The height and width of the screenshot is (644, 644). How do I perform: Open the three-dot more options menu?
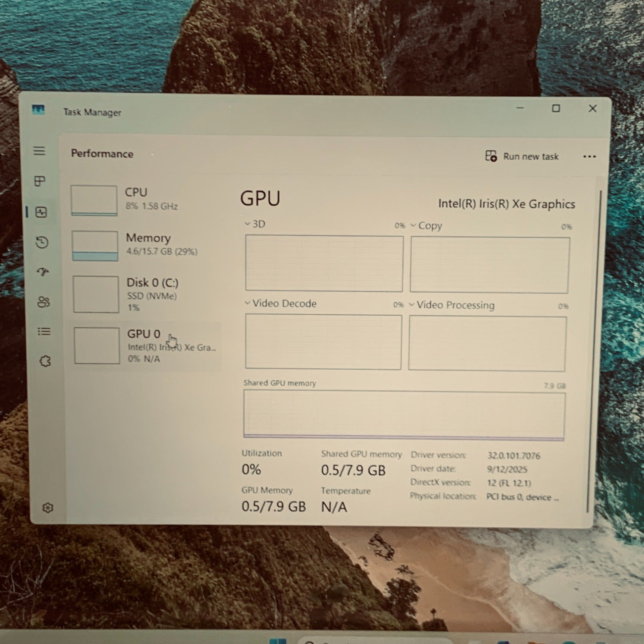(x=589, y=157)
